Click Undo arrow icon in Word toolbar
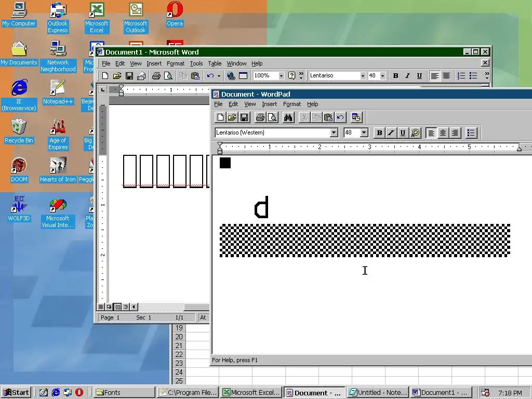 210,76
